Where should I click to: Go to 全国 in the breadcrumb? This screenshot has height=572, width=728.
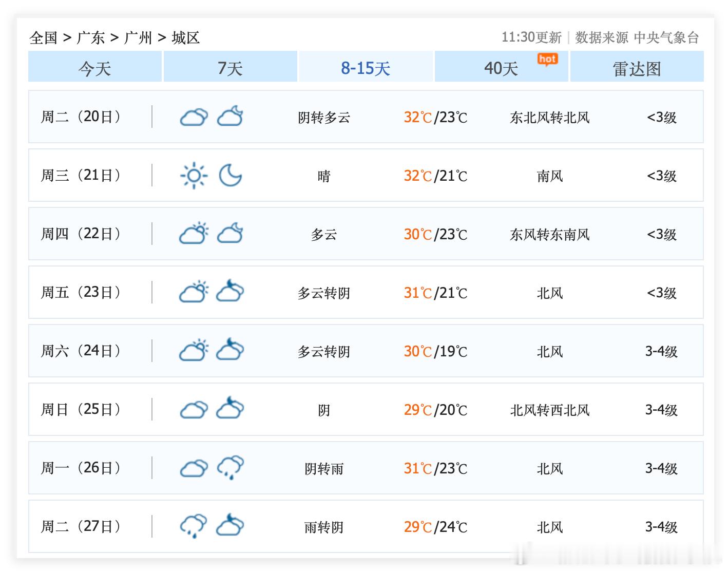[x=43, y=37]
